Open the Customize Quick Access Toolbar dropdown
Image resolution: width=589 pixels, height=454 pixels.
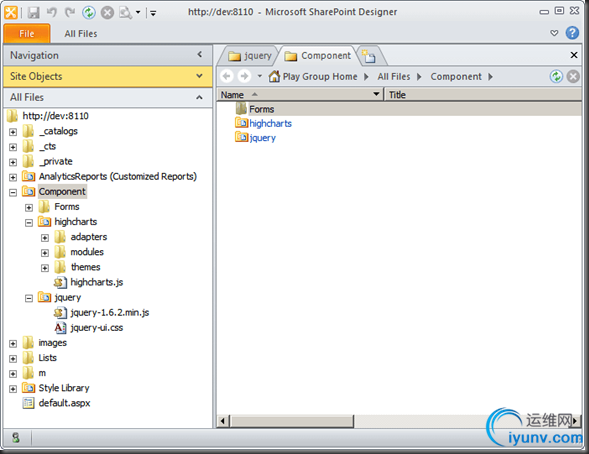(x=153, y=14)
